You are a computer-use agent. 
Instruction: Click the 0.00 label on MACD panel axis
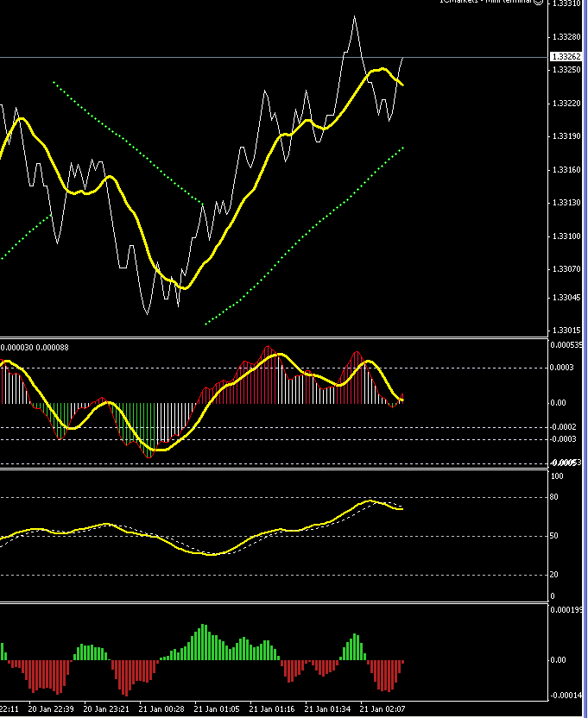pyautogui.click(x=558, y=403)
